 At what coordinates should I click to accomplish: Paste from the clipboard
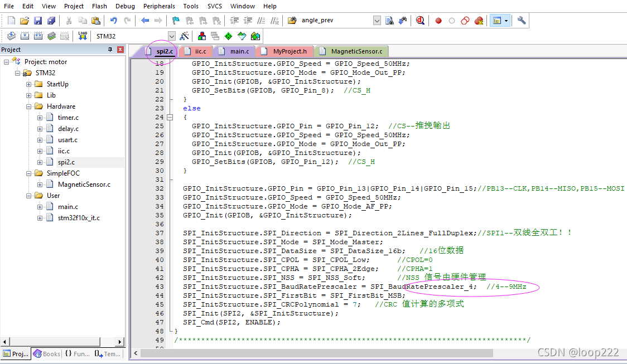click(x=96, y=21)
